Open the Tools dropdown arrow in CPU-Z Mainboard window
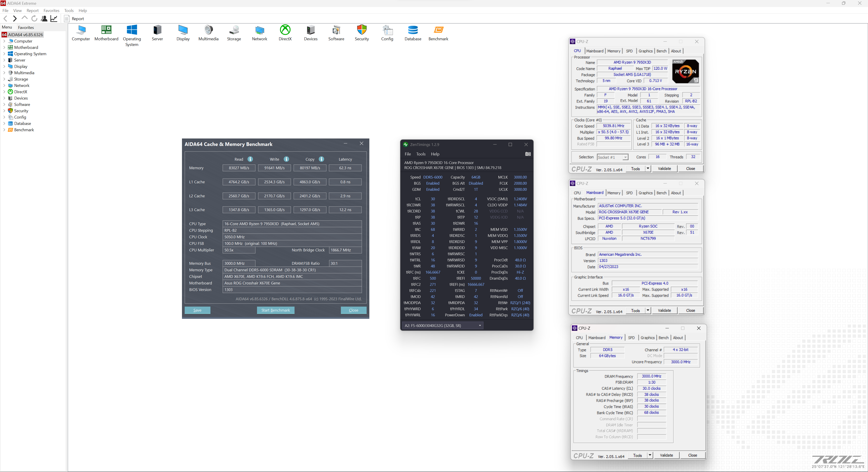The image size is (868, 472). click(x=648, y=310)
